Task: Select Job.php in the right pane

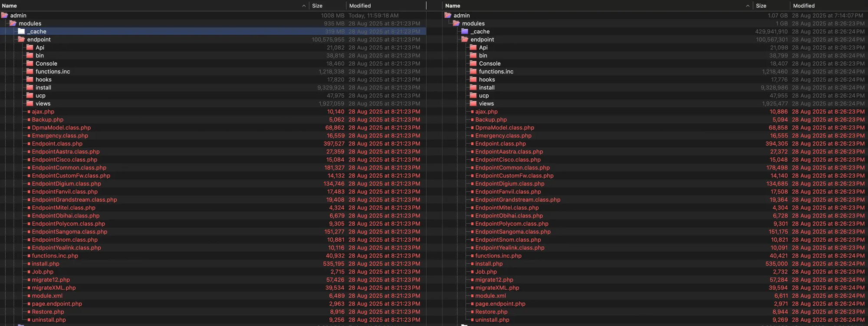Action: [x=486, y=272]
